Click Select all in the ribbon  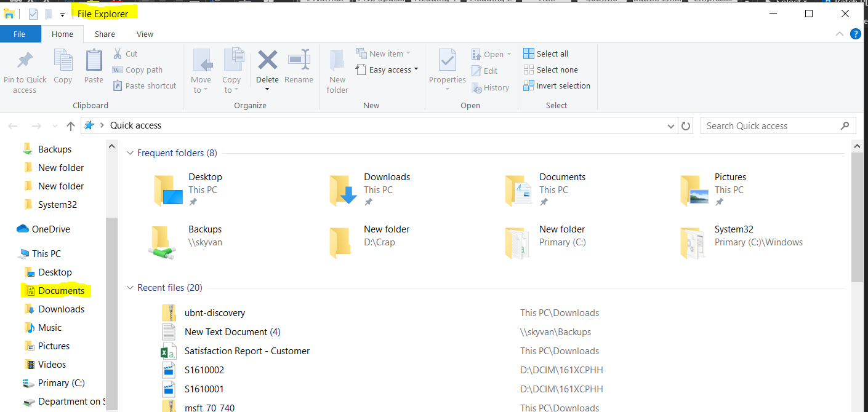(x=545, y=53)
